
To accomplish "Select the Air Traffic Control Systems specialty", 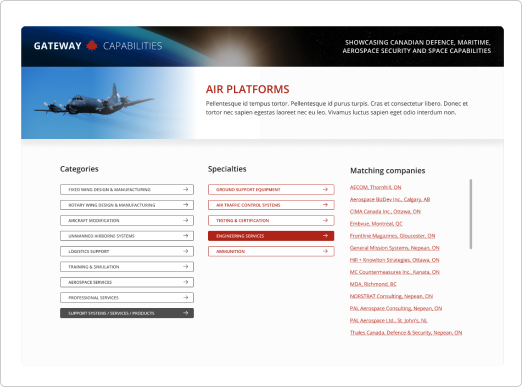I will [x=271, y=205].
